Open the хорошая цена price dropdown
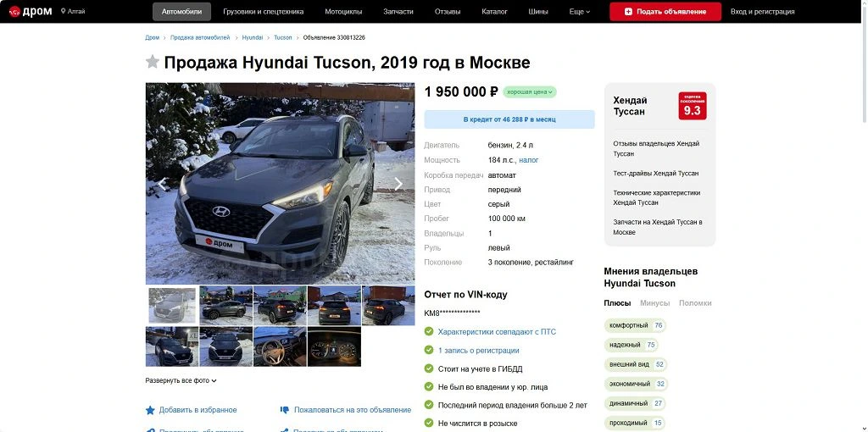 pos(530,91)
